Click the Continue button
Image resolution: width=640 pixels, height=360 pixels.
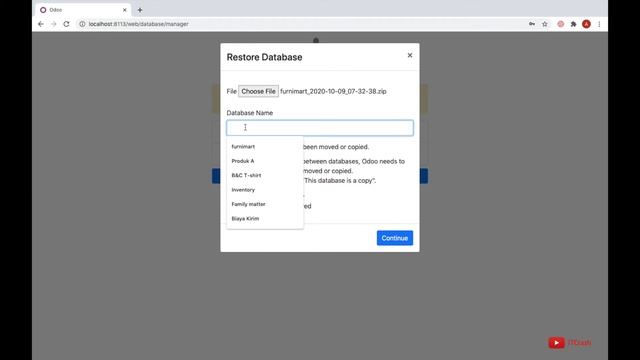point(395,238)
